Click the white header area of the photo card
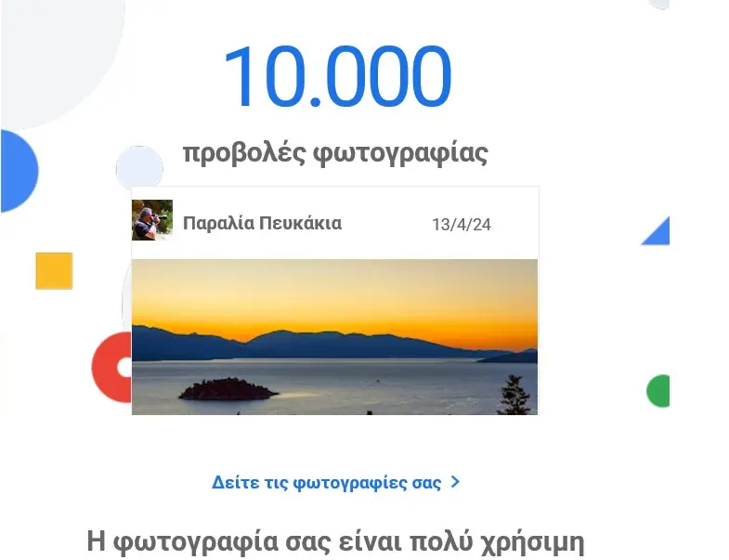729x560 pixels. click(334, 223)
